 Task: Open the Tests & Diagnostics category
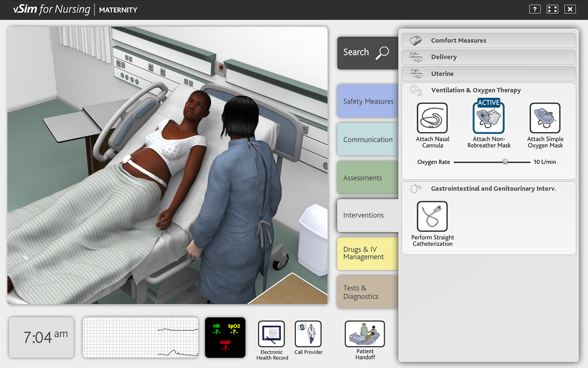coord(367,292)
